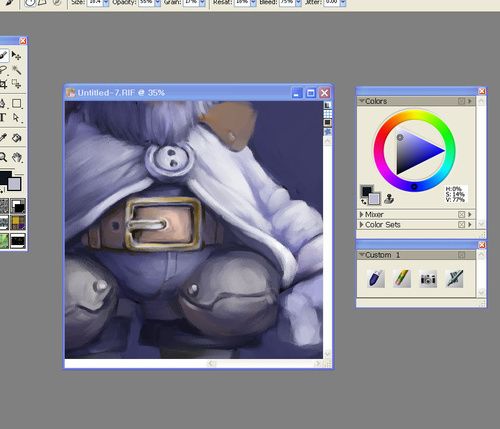This screenshot has width=500, height=429.
Task: Open the Gradient selector in toolbox
Action: [18, 206]
